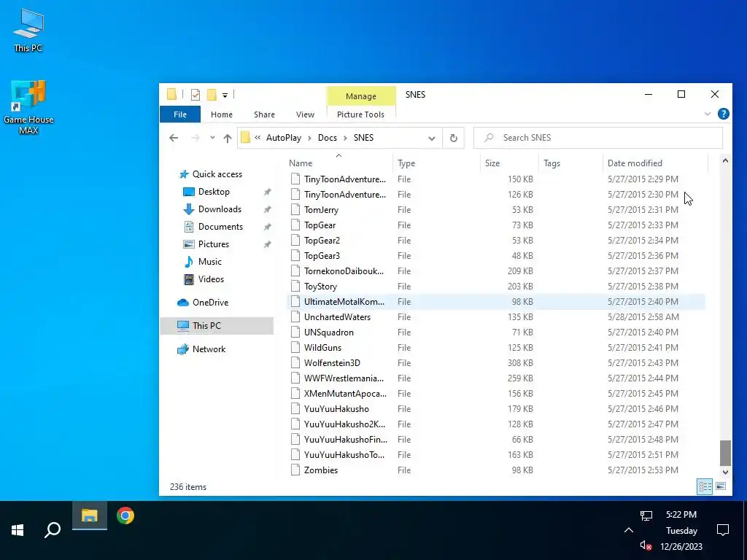Open the Picture Tools tab
Screen dimensions: 747x560
(x=360, y=114)
